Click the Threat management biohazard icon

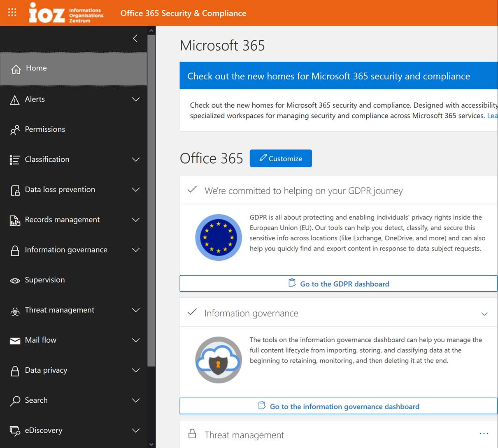15,311
